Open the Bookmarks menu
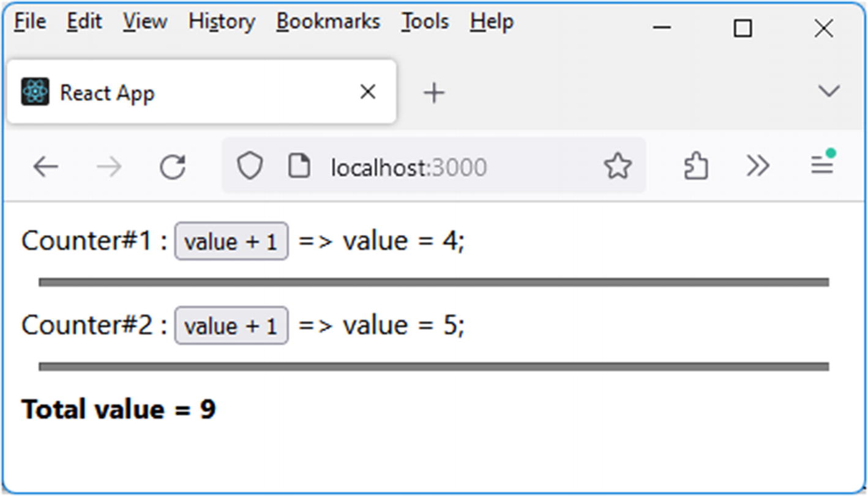Viewport: 868px width, 496px height. [328, 22]
